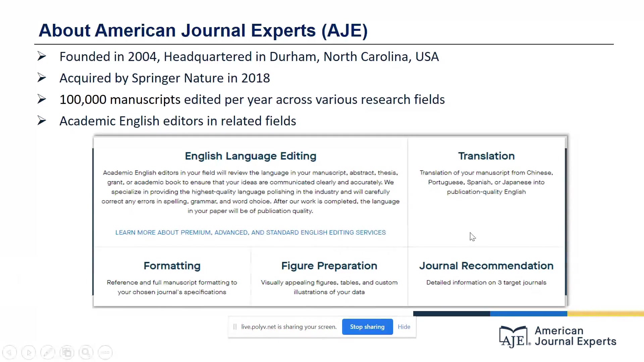Select the Figure Preparation service card
The width and height of the screenshot is (644, 362).
(x=329, y=278)
